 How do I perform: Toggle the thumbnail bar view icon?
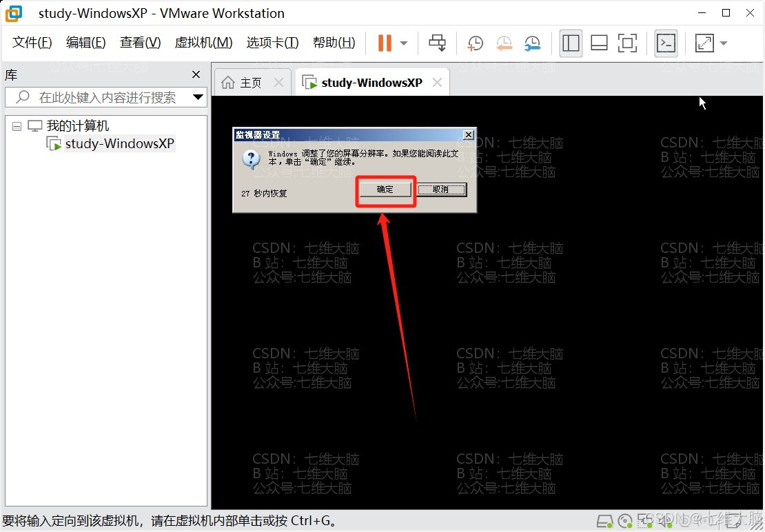coord(599,43)
